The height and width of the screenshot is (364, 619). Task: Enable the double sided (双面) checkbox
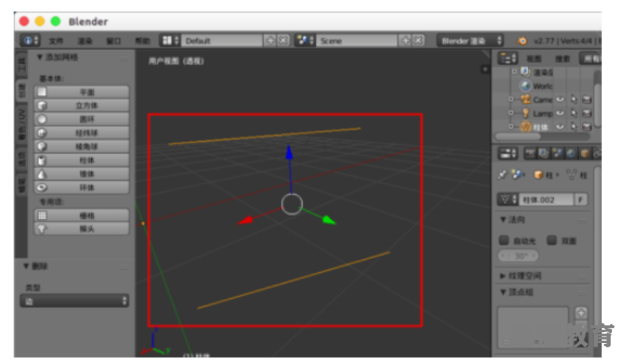coord(552,240)
